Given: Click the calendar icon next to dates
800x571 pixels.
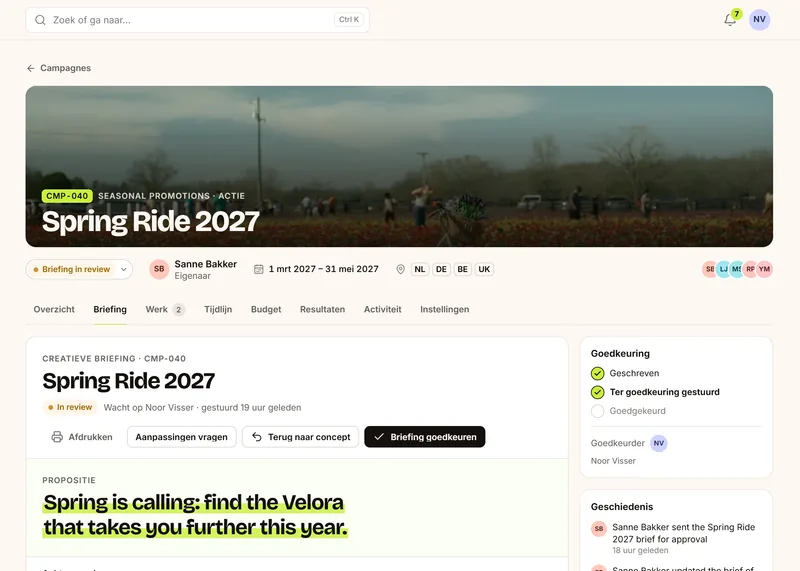Looking at the screenshot, I should (x=259, y=269).
